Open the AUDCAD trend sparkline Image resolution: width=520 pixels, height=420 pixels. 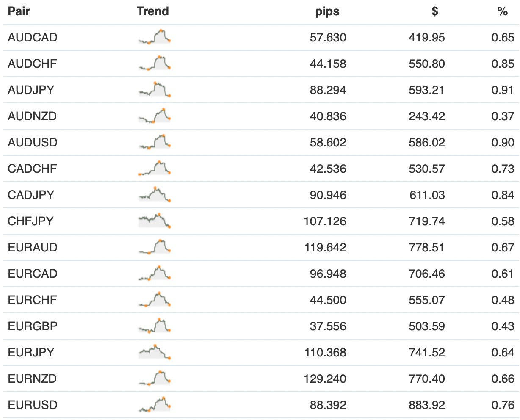click(155, 37)
